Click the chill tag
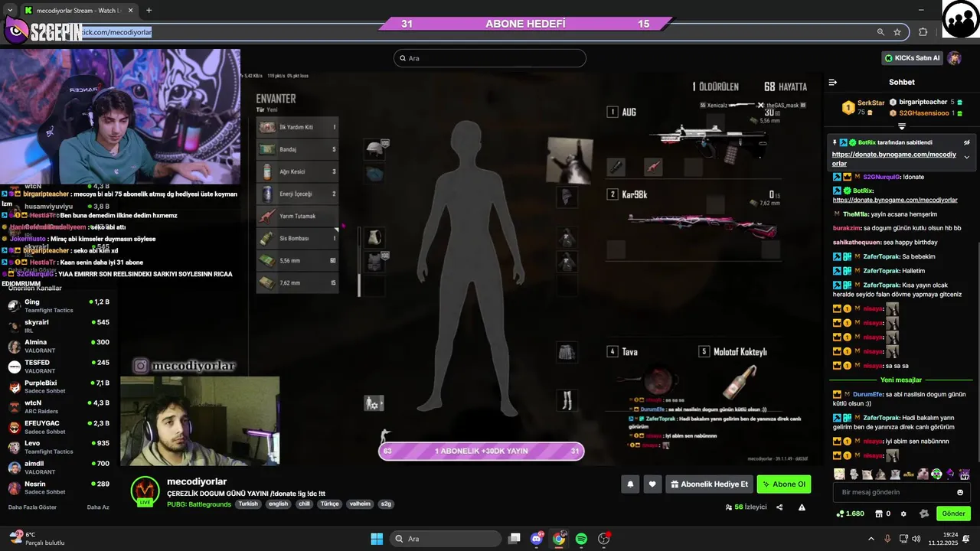The height and width of the screenshot is (551, 980). (304, 504)
